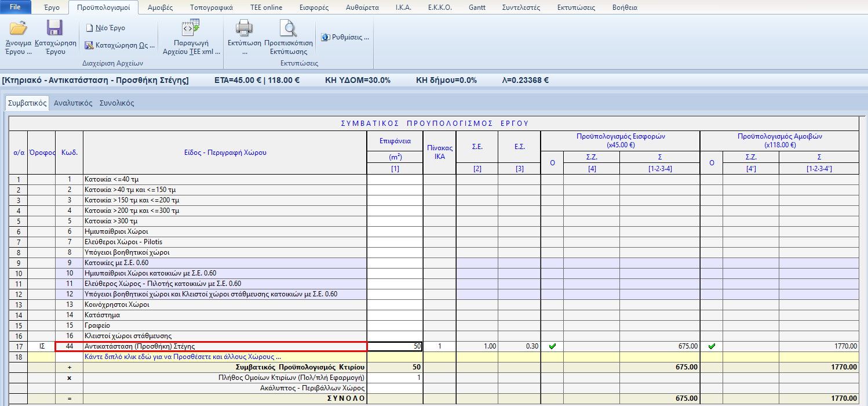Click the Καταχώρηση Έργου floppy disk icon

[55, 28]
